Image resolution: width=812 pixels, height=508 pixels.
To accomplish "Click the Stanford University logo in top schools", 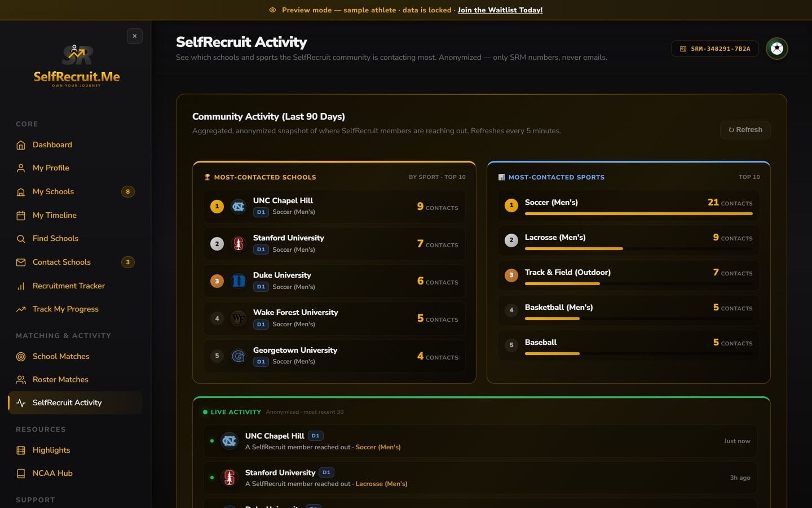I will click(239, 244).
